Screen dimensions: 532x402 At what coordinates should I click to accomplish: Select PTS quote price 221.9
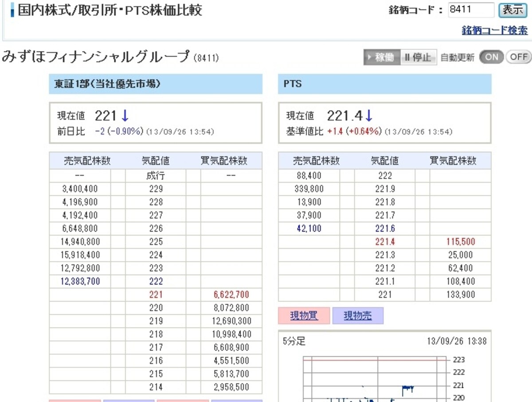tap(385, 189)
